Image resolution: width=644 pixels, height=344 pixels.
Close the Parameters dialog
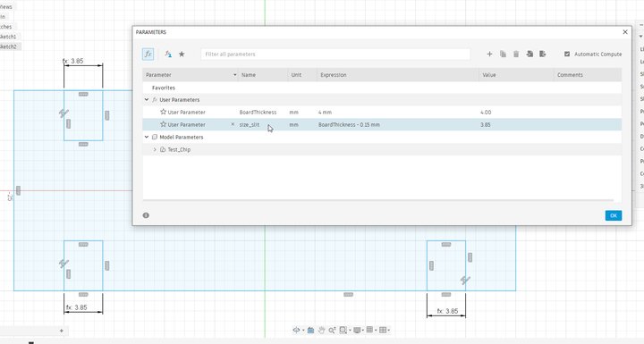[x=625, y=32]
